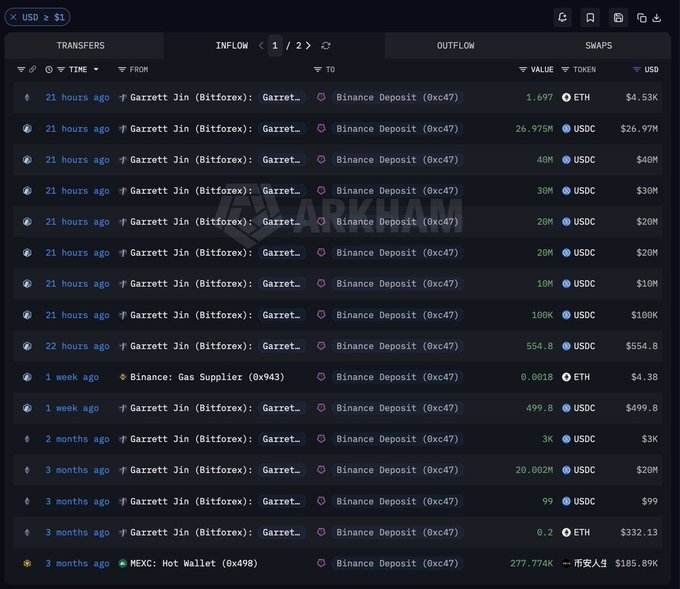Filter the TOKEN column
The width and height of the screenshot is (680, 589).
click(x=565, y=69)
